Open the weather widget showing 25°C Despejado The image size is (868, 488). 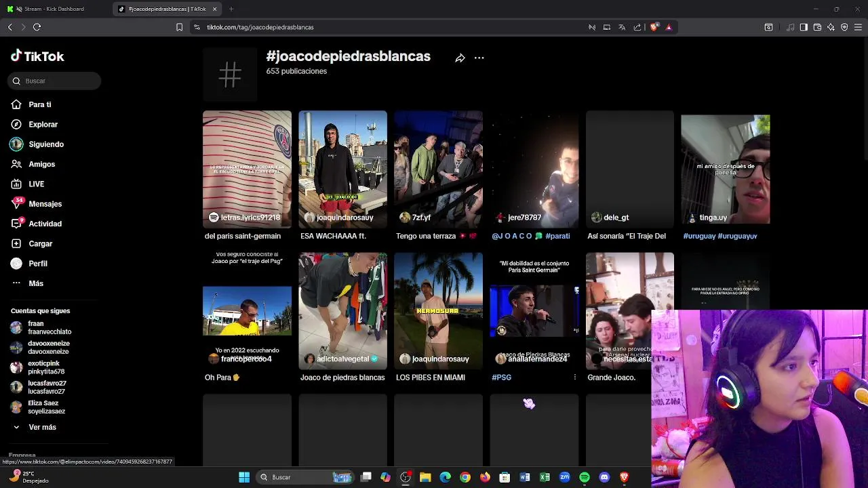(x=28, y=477)
